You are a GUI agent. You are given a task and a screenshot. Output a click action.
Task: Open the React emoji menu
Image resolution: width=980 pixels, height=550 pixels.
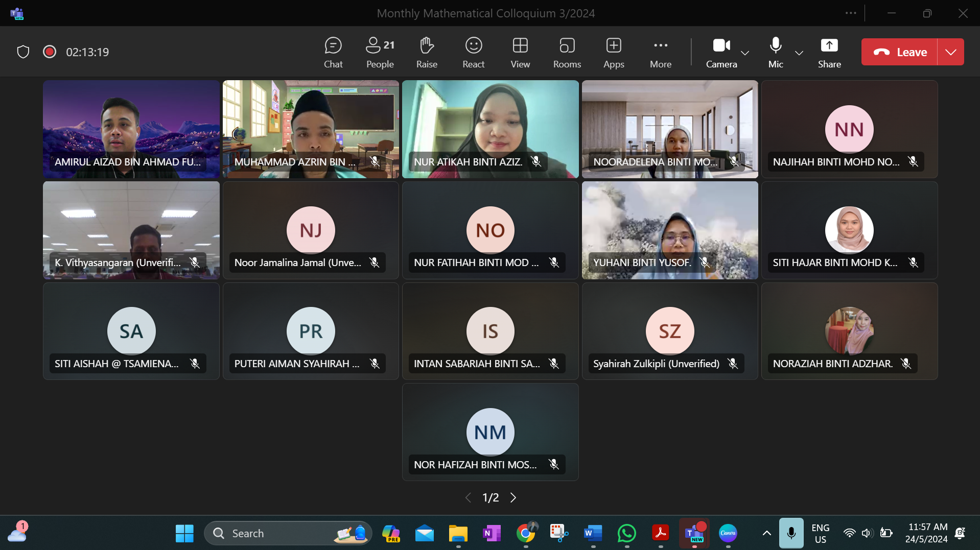click(x=474, y=52)
